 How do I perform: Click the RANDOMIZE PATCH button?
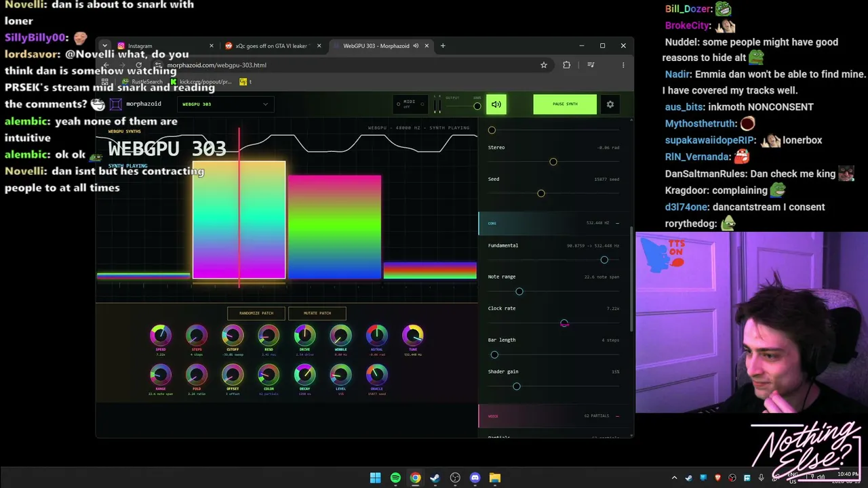click(256, 313)
